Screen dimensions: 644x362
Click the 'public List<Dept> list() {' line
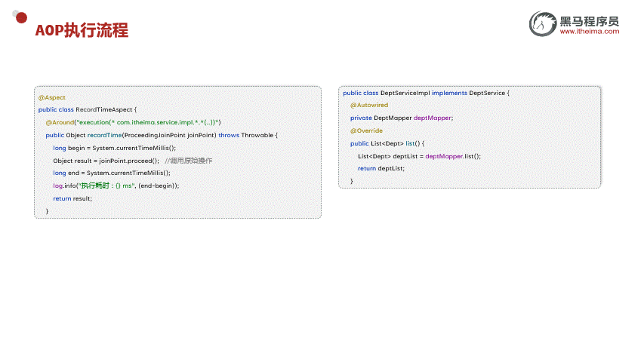point(387,143)
